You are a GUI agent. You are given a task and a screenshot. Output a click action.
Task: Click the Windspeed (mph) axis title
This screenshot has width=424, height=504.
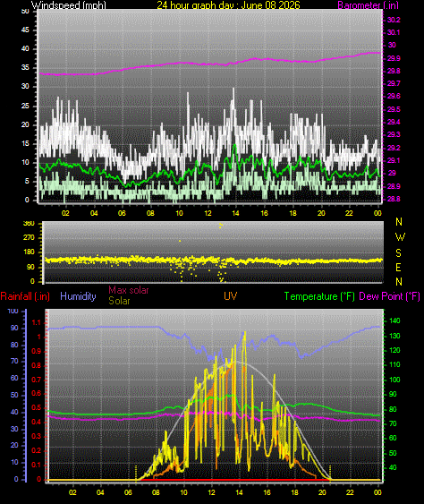click(68, 4)
